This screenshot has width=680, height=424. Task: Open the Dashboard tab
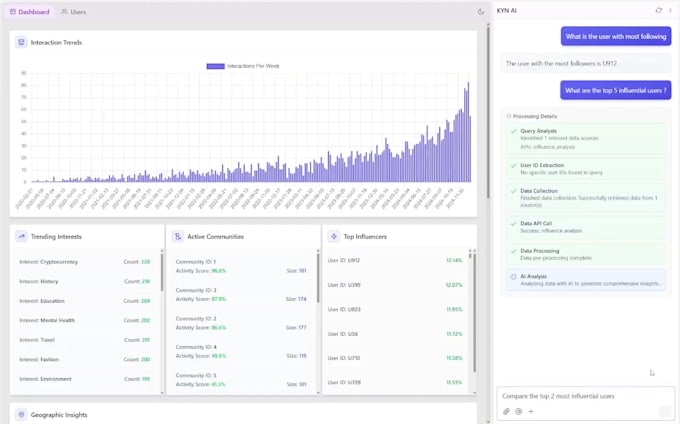(29, 12)
